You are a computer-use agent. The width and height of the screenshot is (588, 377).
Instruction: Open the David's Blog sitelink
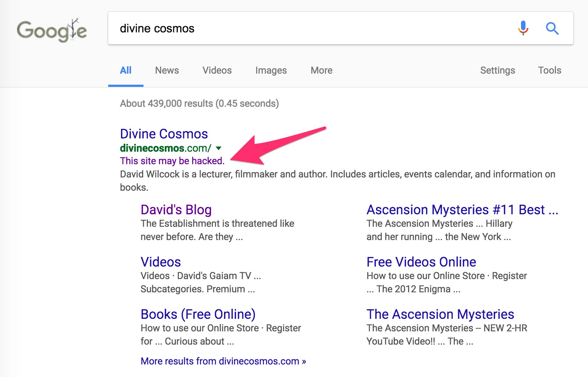(x=176, y=209)
